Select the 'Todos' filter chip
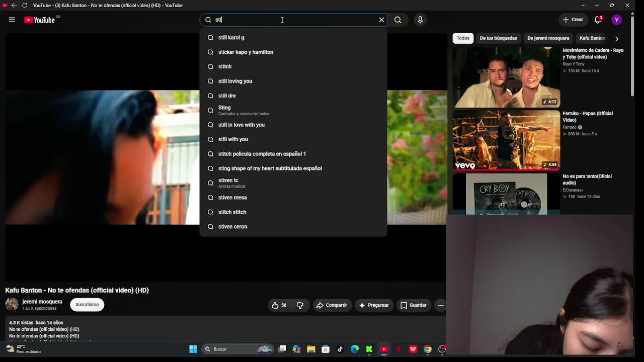 pos(463,38)
